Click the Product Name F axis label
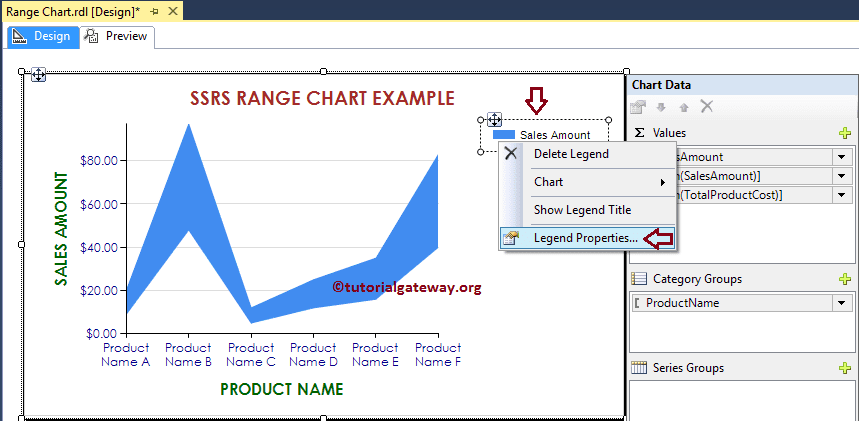The height and width of the screenshot is (421, 859). click(x=437, y=355)
